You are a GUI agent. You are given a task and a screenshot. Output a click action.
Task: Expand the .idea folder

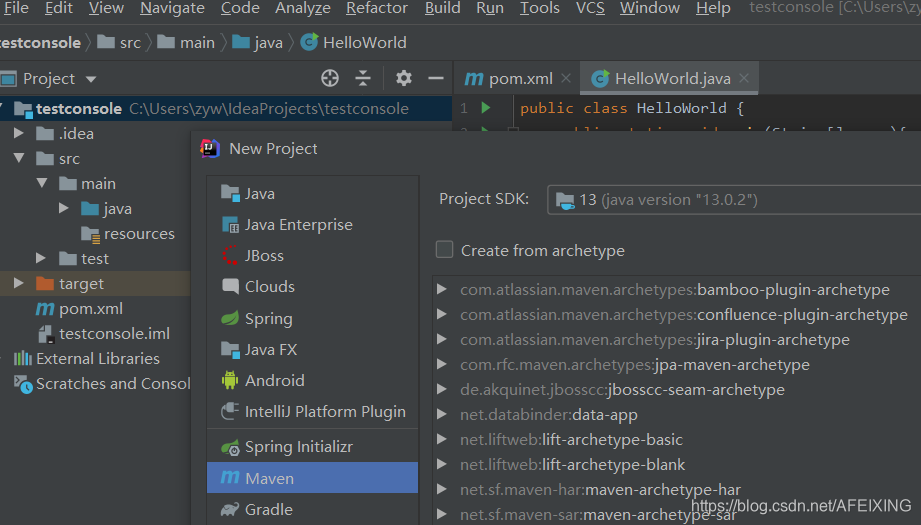click(19, 133)
